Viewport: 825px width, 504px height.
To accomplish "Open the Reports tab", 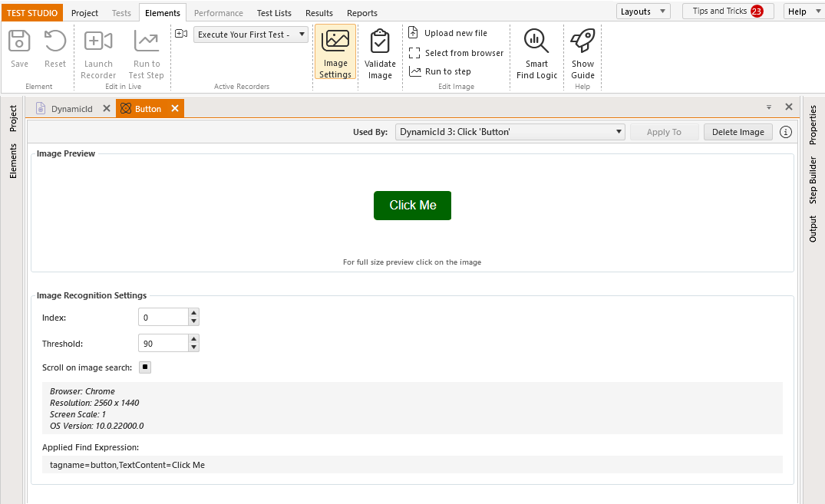I will [x=362, y=12].
